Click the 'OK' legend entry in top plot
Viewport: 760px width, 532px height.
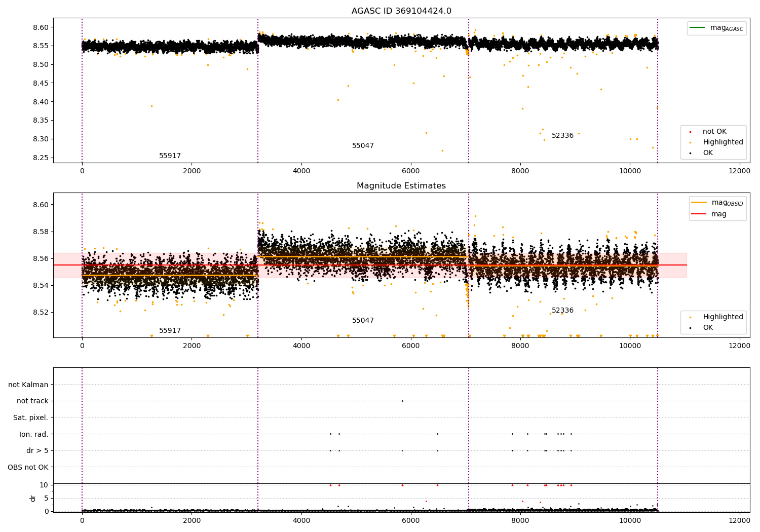coord(701,153)
